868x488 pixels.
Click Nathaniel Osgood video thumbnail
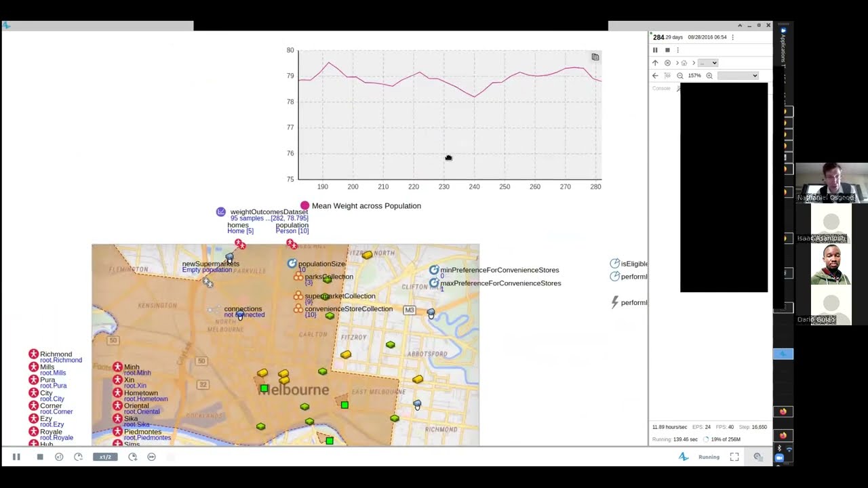(831, 182)
